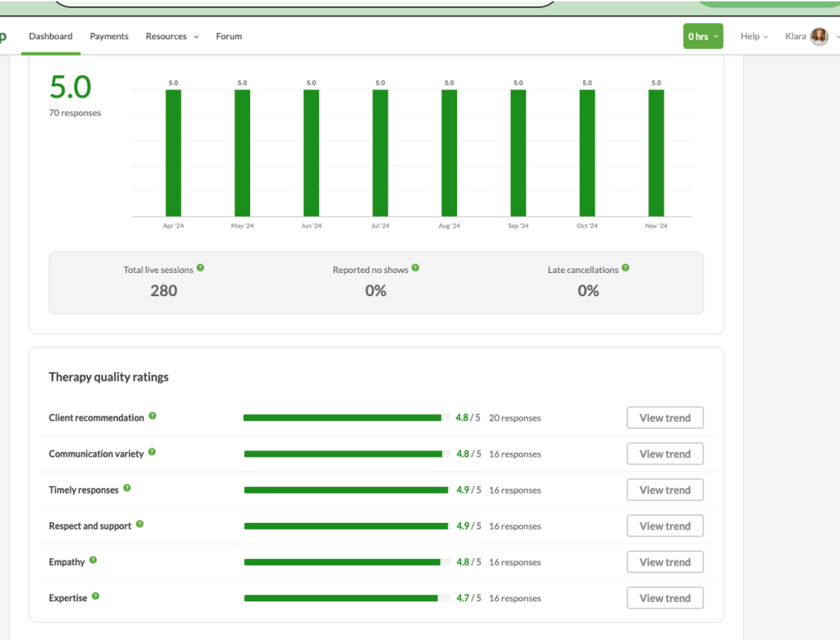840x642 pixels.
Task: Click help icon beside Timely responses
Action: coord(127,489)
